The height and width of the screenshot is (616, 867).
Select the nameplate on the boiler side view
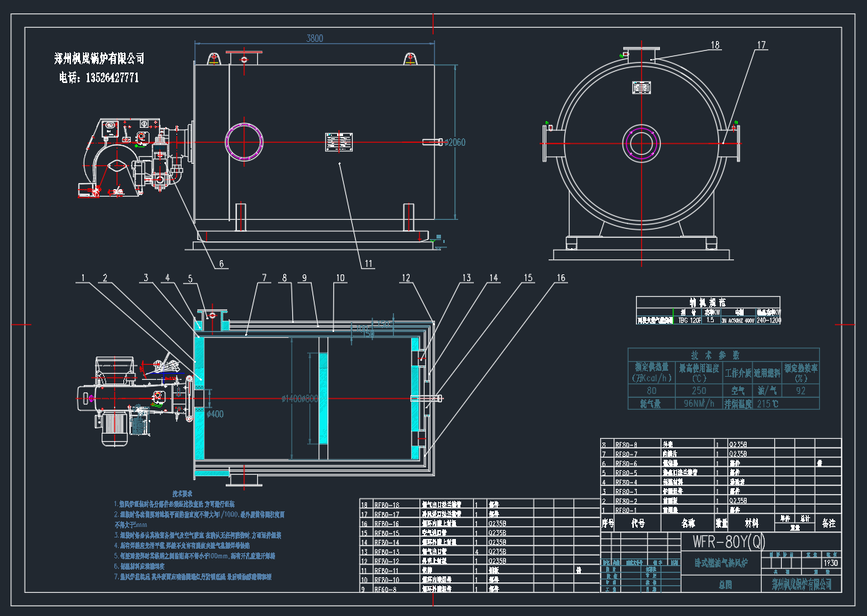[339, 142]
